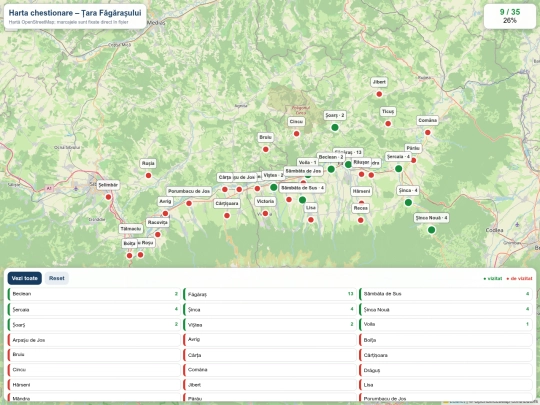Click the Făgăraș row in the list
The width and height of the screenshot is (540, 405).
coord(270,294)
